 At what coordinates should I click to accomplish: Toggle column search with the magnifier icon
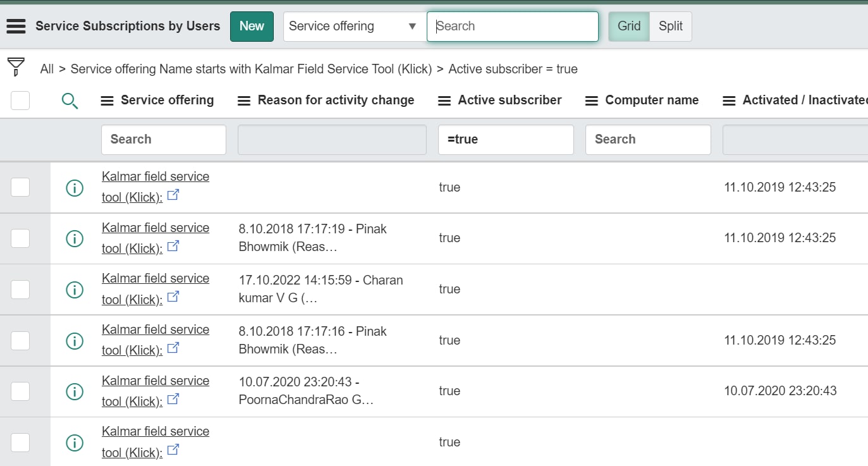[70, 101]
